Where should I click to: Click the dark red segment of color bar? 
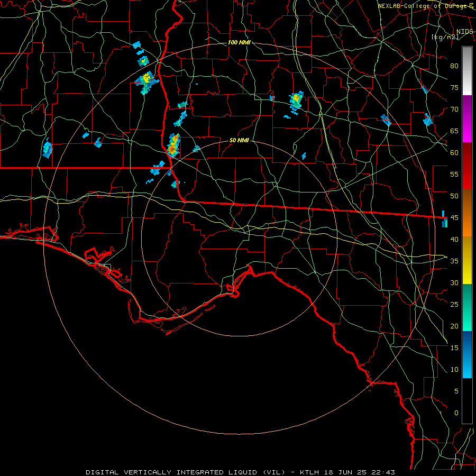pyautogui.click(x=467, y=166)
